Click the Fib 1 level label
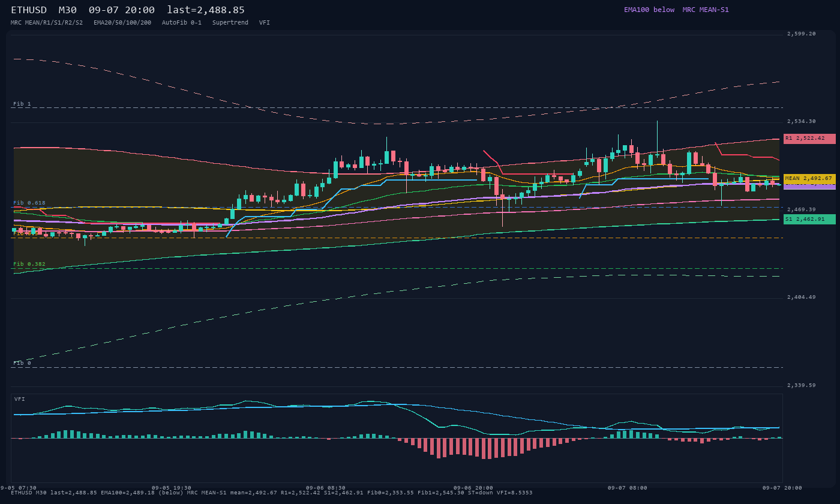Screen dimensions: 840x504 [x=22, y=104]
